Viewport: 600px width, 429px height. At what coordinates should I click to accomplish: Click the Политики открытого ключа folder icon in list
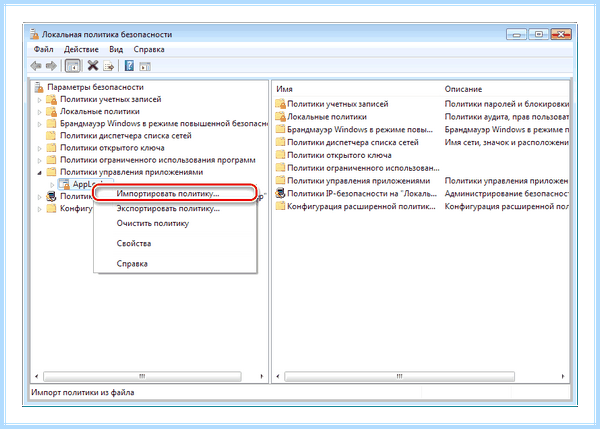coord(280,155)
